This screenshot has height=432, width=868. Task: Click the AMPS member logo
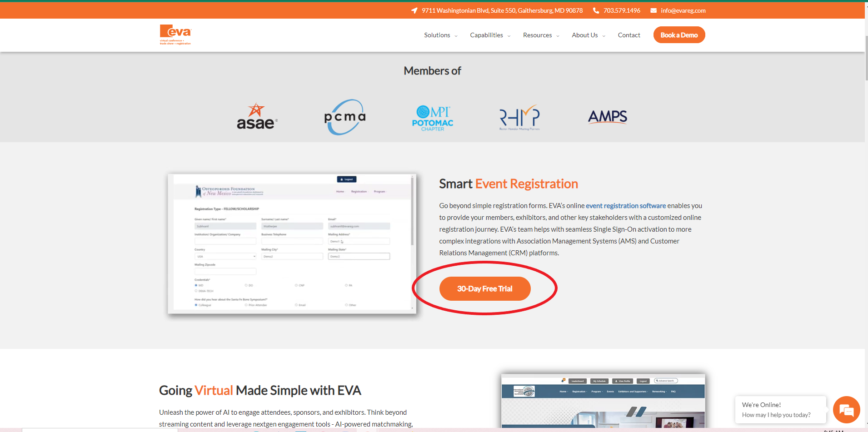608,117
